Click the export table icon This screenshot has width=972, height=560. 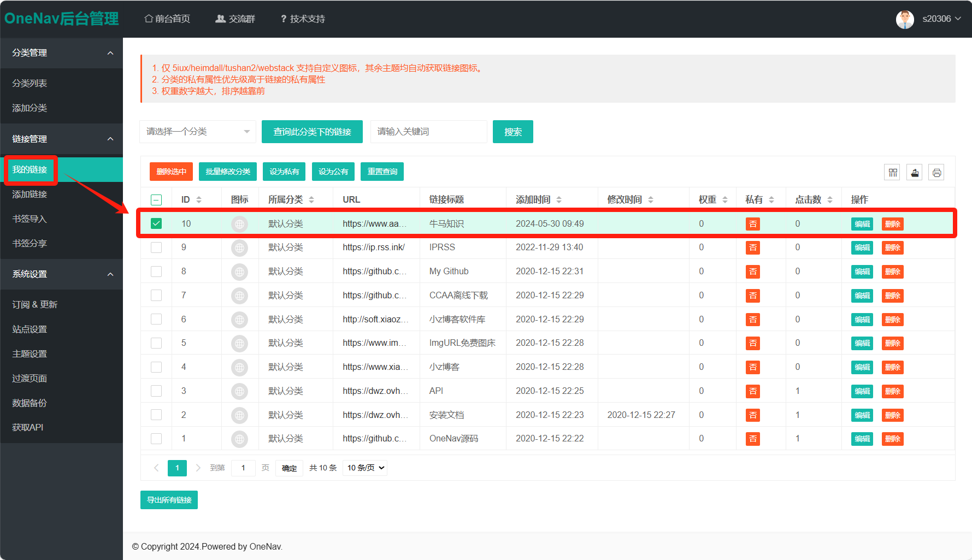tap(915, 173)
